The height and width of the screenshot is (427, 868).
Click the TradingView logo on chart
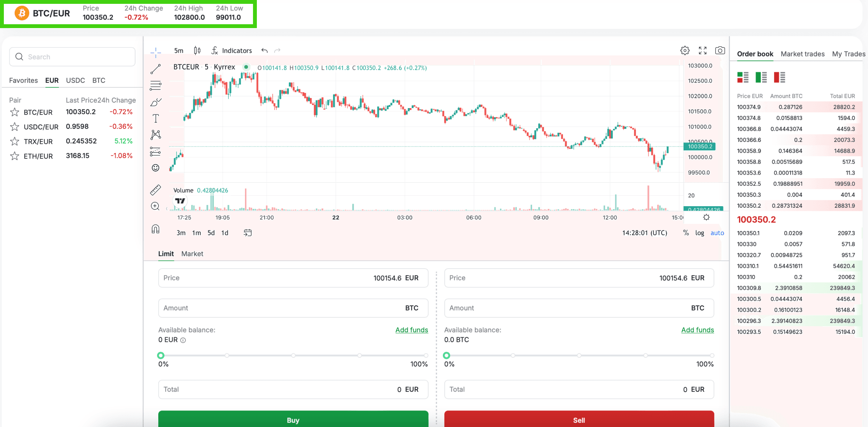[180, 201]
